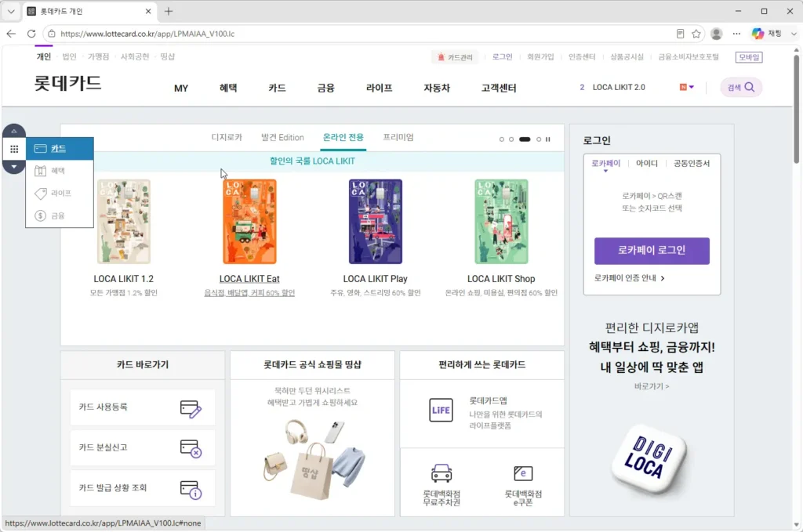
Task: Expand the browser sidebar chevron near 채팅
Action: (794, 34)
